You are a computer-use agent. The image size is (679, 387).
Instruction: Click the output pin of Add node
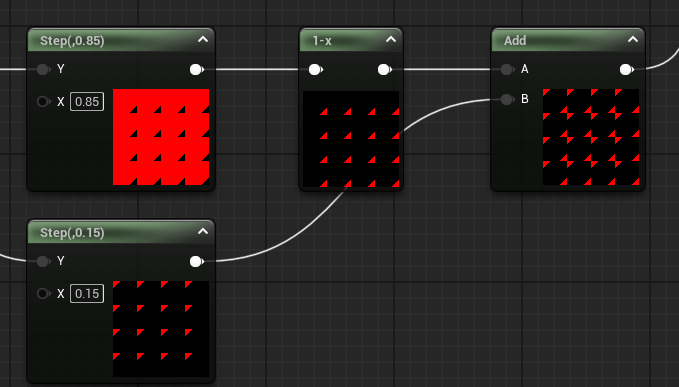click(627, 69)
